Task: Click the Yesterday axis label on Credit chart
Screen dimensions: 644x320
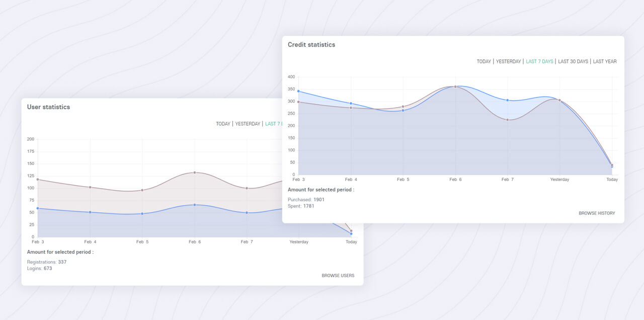Action: click(x=559, y=179)
